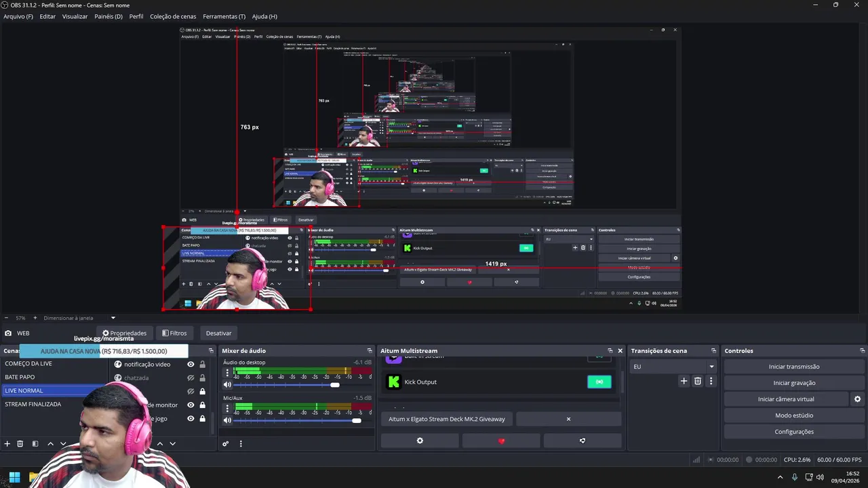Show the chatzada source
Viewport: 868px width, 488px height.
(191, 378)
